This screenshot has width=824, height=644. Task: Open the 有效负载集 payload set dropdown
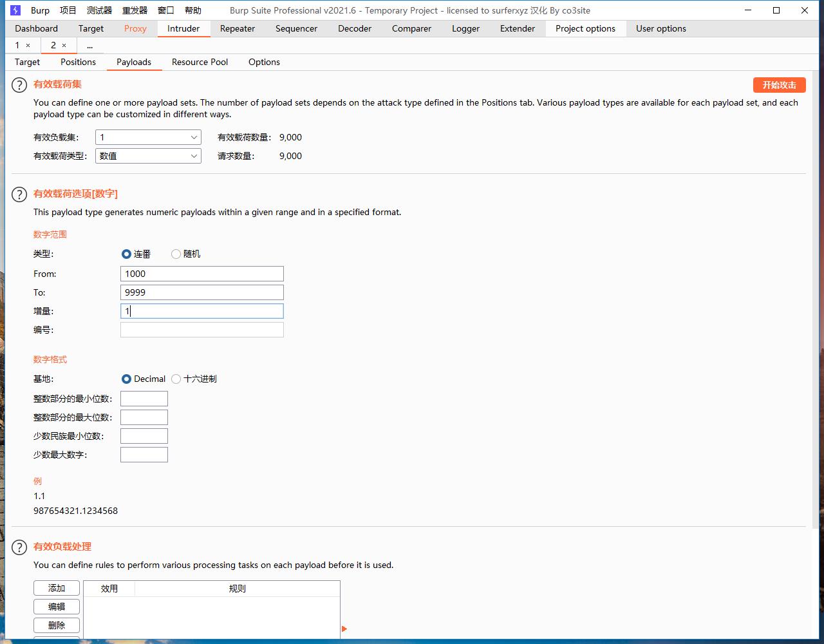pos(148,137)
